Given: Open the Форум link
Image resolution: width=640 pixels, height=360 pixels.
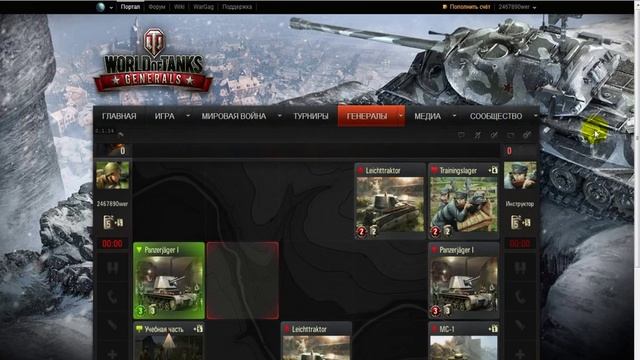Looking at the screenshot, I should 157,7.
